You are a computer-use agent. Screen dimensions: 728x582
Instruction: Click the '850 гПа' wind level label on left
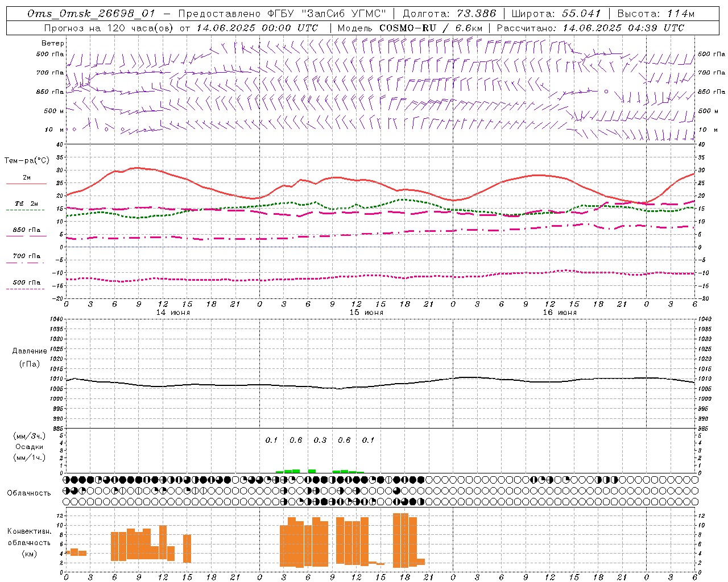50,92
